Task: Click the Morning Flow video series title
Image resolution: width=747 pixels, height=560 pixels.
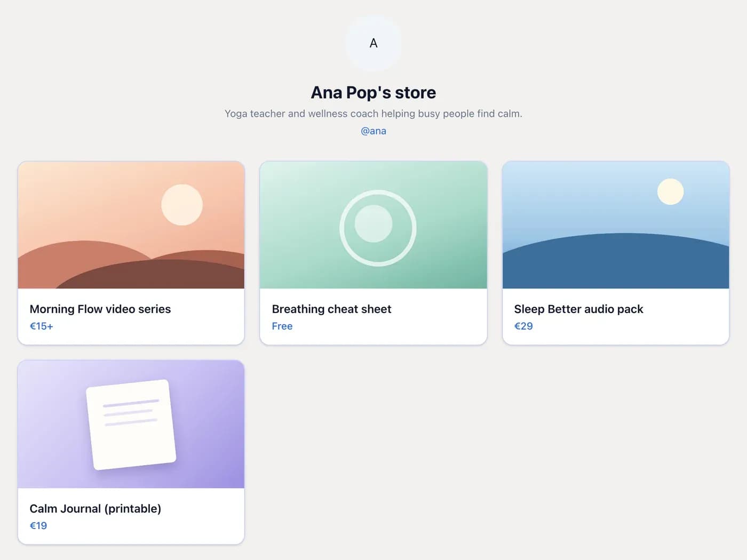Action: (100, 309)
